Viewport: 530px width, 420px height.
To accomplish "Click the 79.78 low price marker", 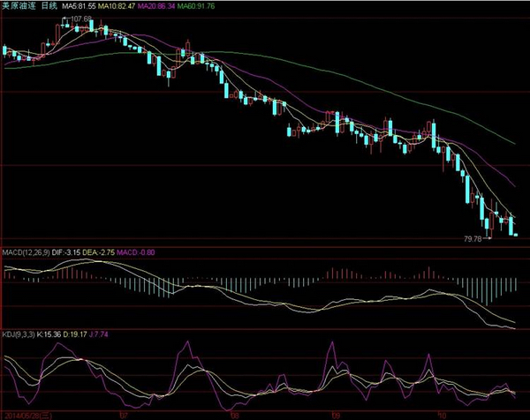I will coord(473,238).
